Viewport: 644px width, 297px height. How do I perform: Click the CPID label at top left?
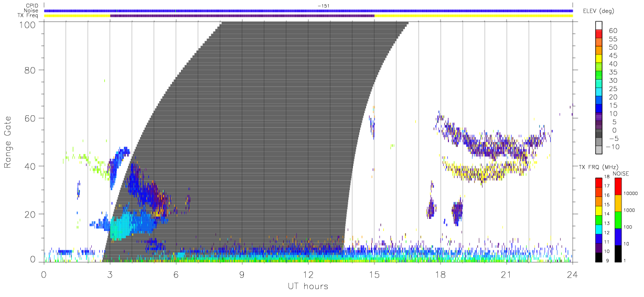(x=33, y=6)
